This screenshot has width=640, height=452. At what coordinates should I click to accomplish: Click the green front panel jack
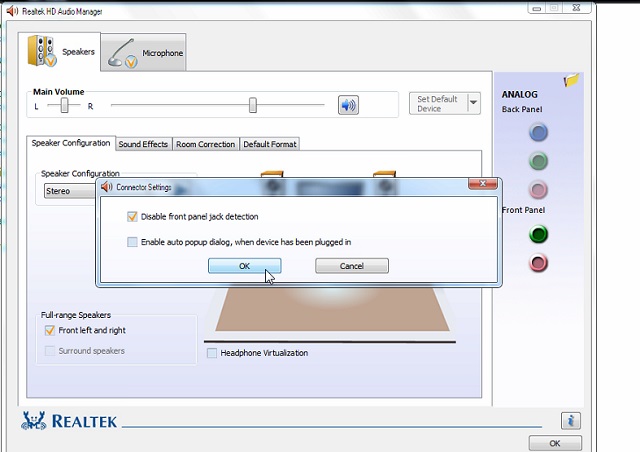tap(539, 235)
